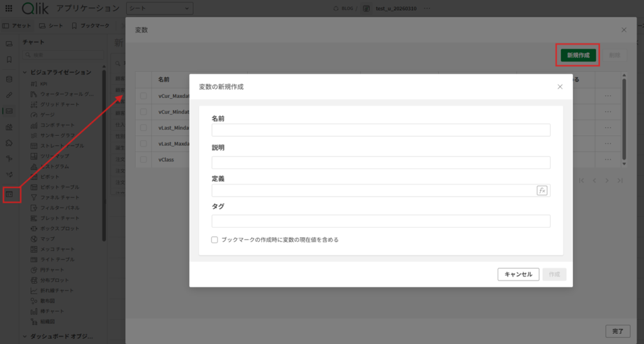Open the fx expression editor for 定義

[x=541, y=191]
